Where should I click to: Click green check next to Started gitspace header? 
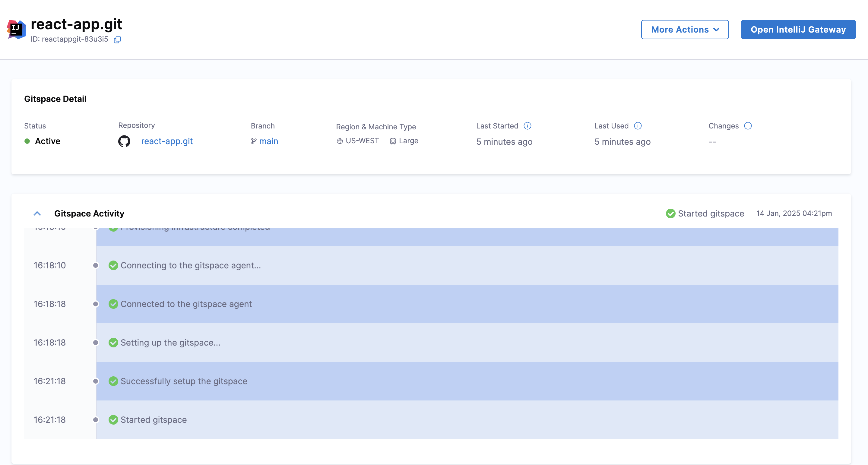pyautogui.click(x=670, y=213)
